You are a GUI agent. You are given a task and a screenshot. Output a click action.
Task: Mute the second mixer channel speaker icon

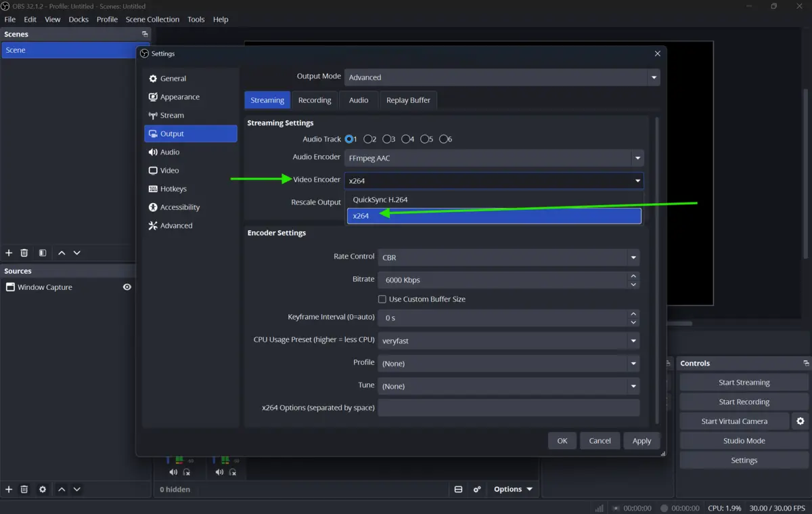point(219,472)
